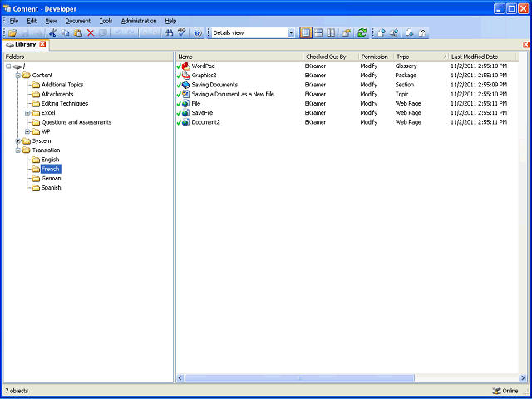Click the Online connection status icon
This screenshot has width=532, height=399.
tap(496, 391)
